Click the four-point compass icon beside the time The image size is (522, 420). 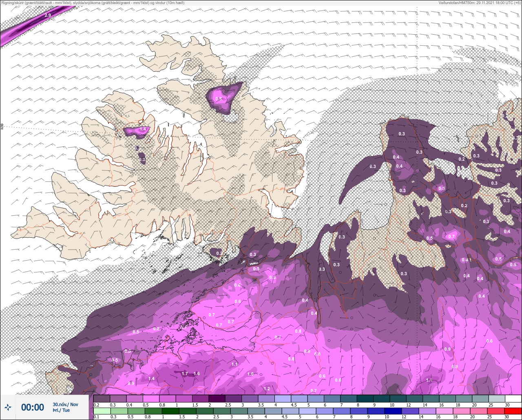[x=8, y=407]
